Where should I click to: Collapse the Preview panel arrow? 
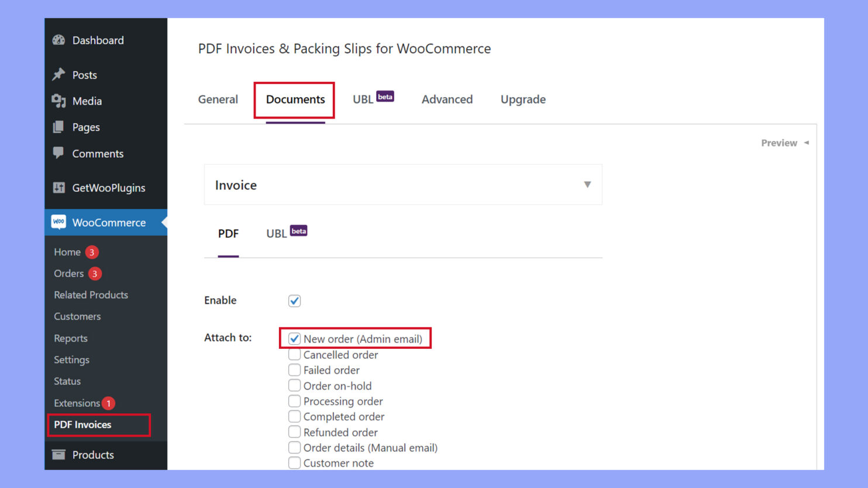[x=806, y=143]
